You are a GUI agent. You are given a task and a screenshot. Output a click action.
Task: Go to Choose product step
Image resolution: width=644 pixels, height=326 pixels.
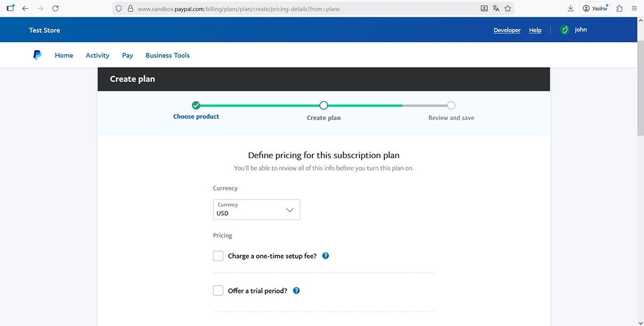(x=196, y=116)
